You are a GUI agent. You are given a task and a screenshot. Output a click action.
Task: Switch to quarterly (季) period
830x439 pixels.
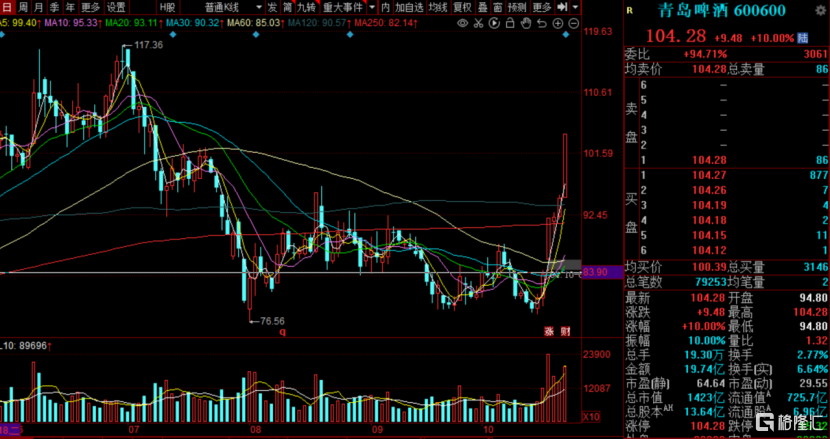55,7
